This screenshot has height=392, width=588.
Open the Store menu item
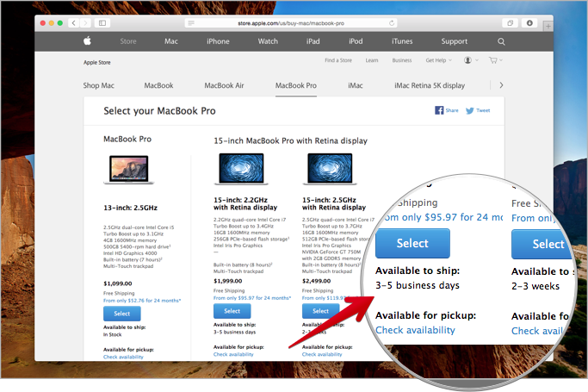128,41
